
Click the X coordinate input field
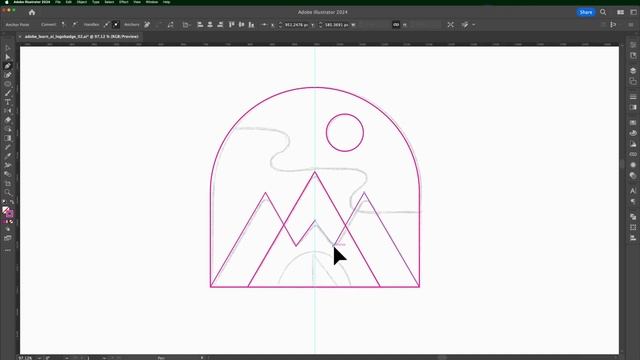pyautogui.click(x=297, y=25)
